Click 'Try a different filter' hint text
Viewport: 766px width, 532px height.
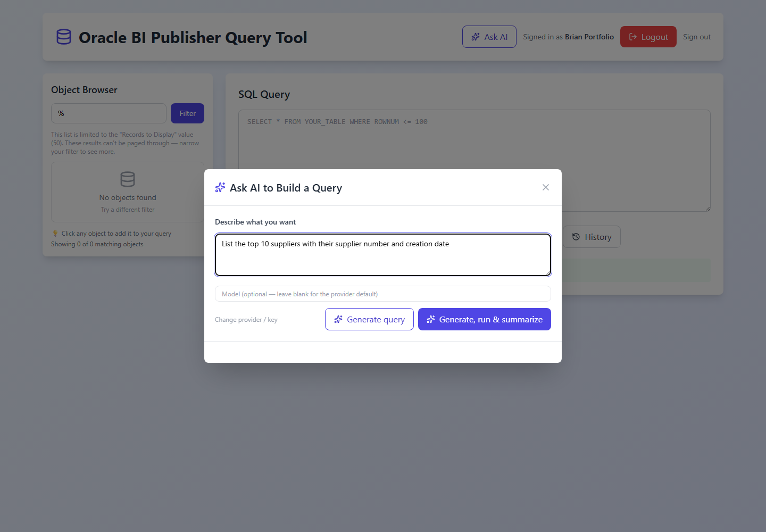(128, 210)
